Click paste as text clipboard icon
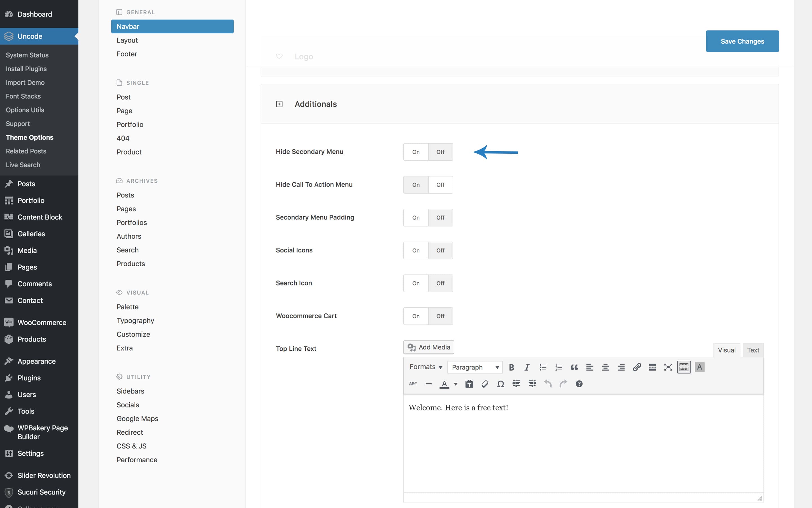Viewport: 812px width, 508px height. click(x=469, y=384)
